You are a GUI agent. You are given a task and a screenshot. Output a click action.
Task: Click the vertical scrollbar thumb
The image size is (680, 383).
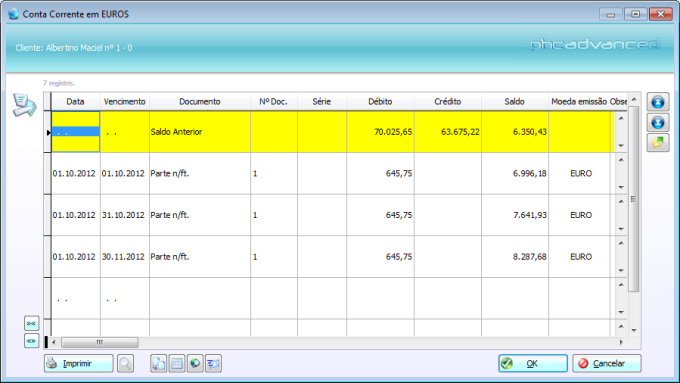[634, 199]
